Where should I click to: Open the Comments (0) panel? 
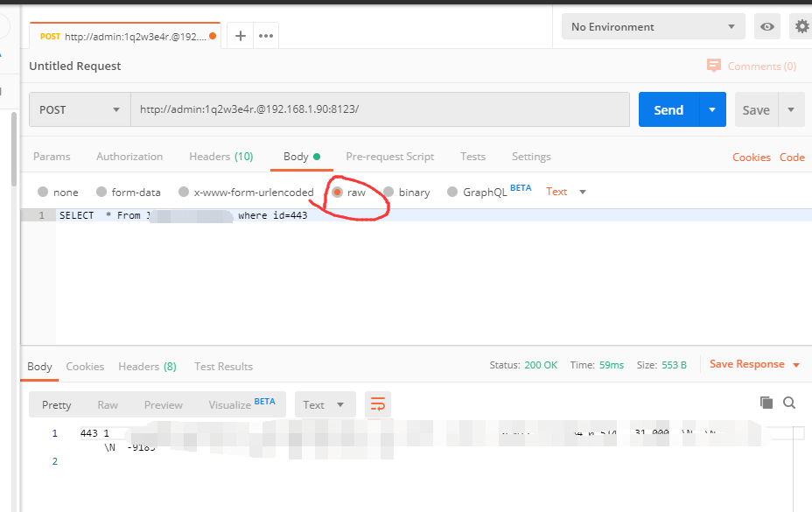click(752, 66)
